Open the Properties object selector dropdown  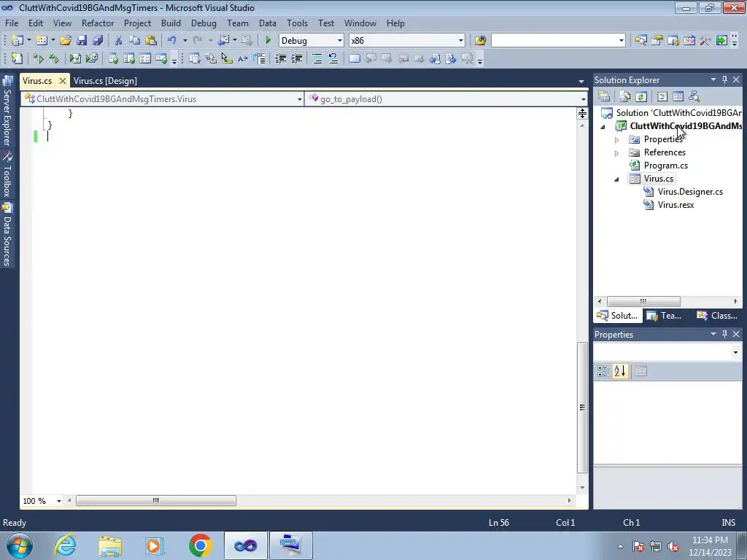(x=735, y=352)
